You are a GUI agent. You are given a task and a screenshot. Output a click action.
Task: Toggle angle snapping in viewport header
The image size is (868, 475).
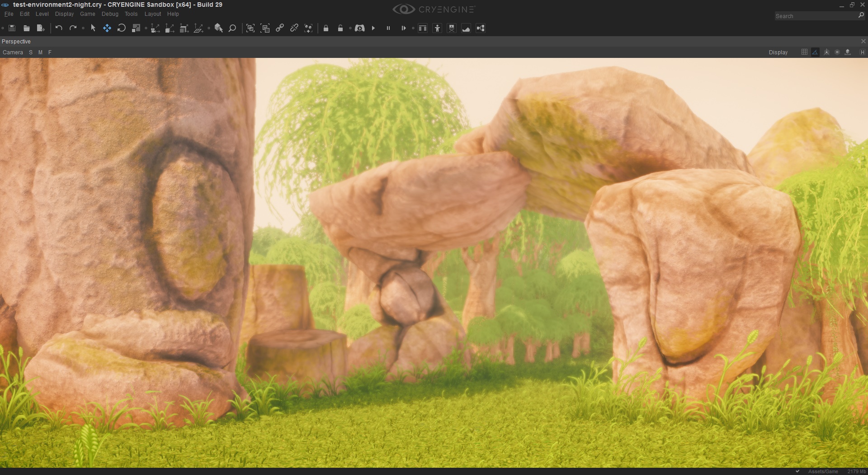coord(815,52)
